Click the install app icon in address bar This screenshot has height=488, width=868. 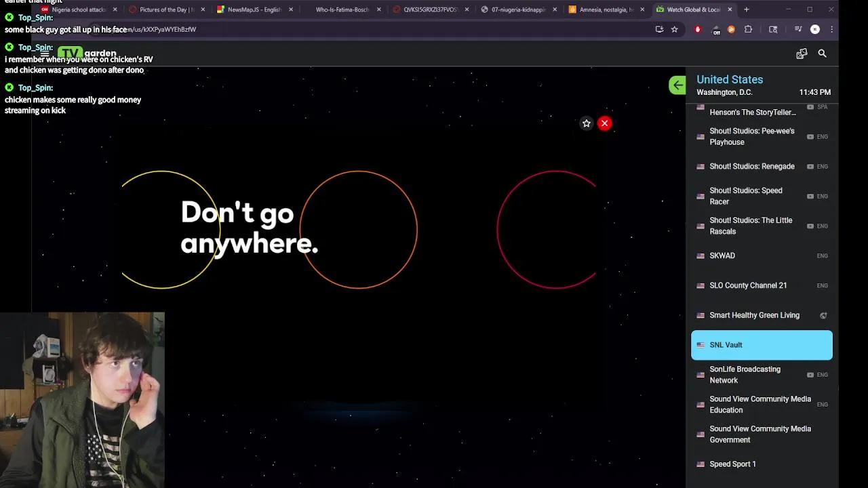(x=659, y=29)
